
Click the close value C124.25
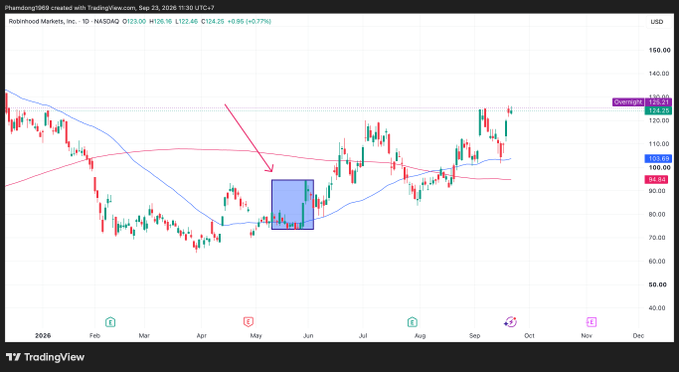[x=213, y=21]
